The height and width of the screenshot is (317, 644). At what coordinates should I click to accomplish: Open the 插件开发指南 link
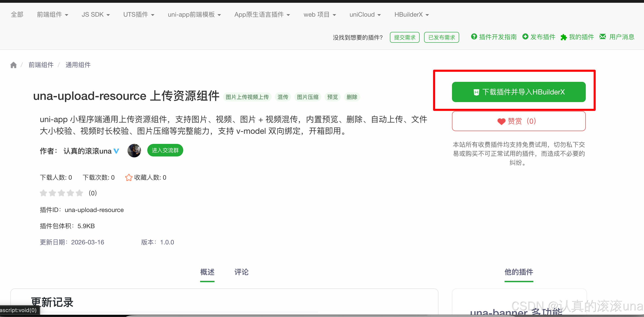[498, 37]
